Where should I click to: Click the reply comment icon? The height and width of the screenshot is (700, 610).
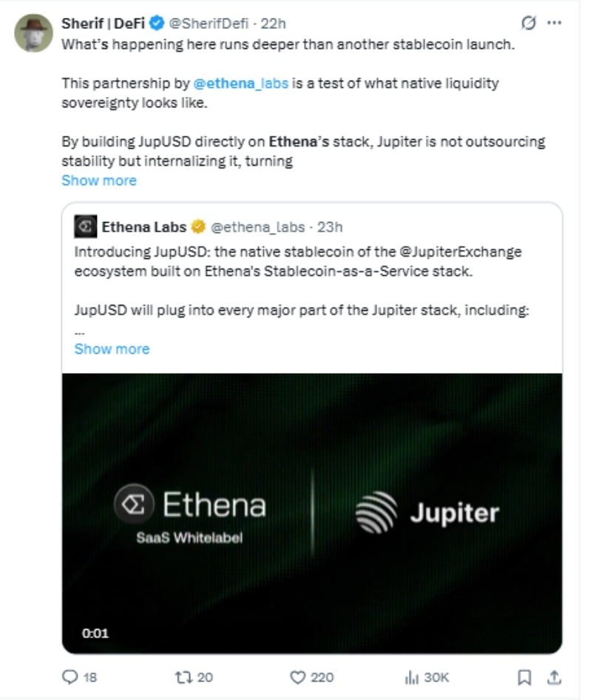pyautogui.click(x=70, y=677)
